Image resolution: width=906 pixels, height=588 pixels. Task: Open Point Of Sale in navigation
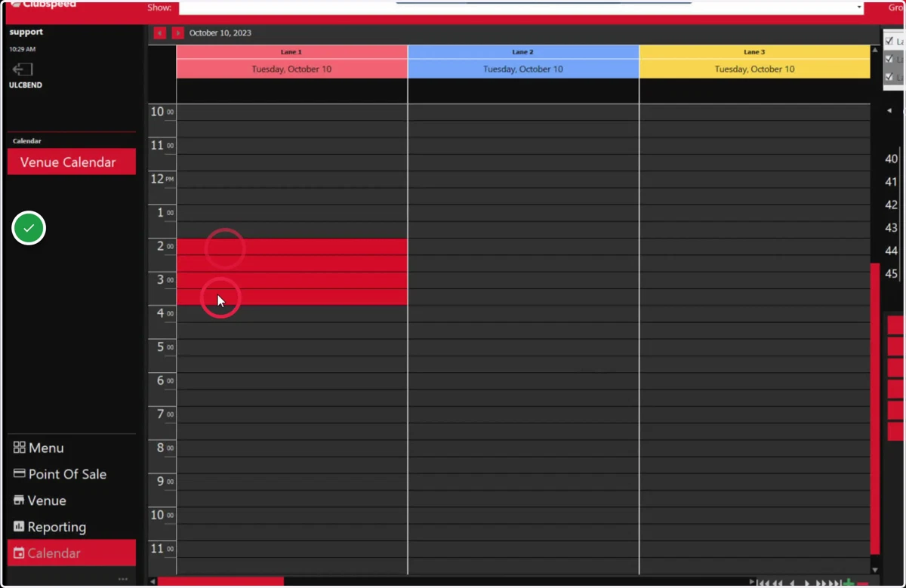pos(67,474)
